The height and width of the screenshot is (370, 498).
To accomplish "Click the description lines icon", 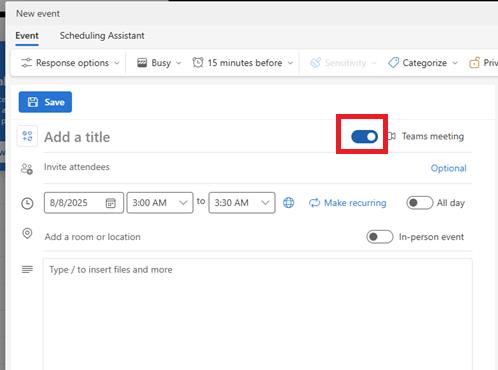I will point(27,269).
